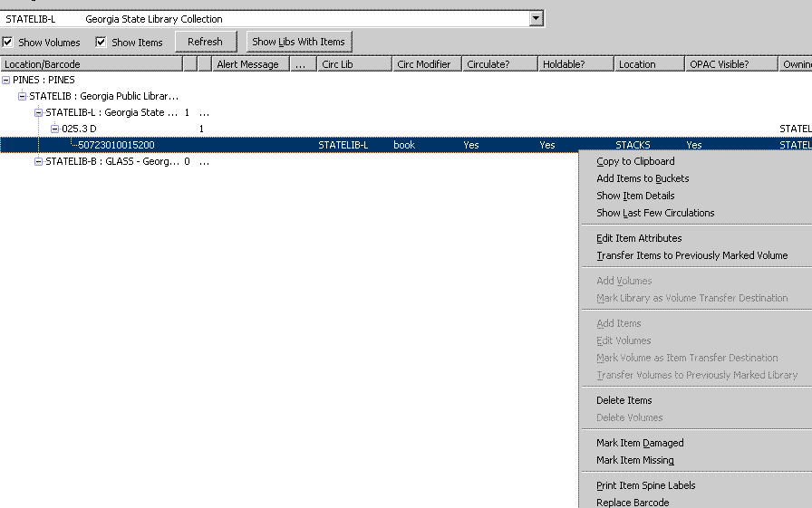Collapse the PINES : PINES root node

click(x=6, y=81)
